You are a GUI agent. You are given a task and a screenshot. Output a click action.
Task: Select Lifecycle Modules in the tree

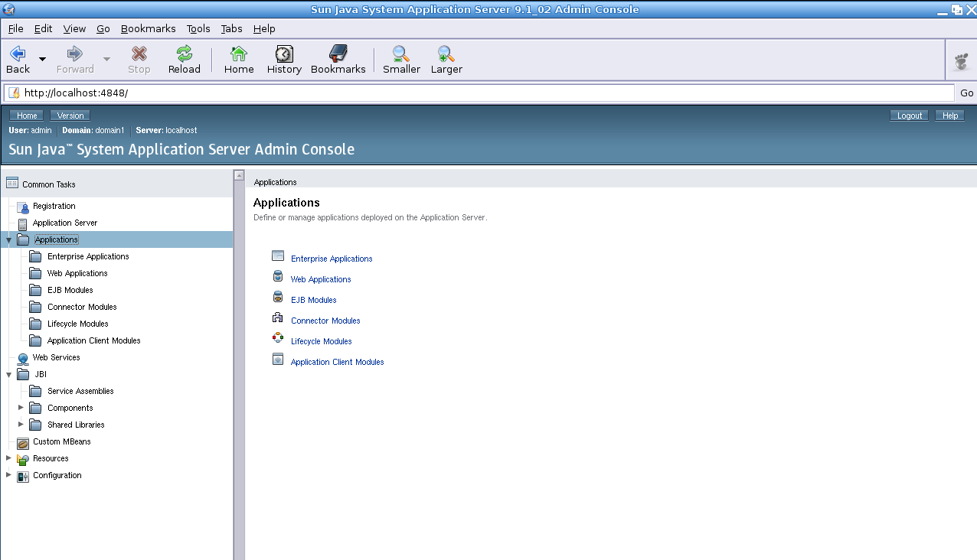78,324
